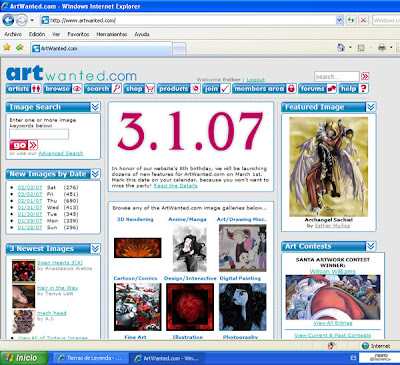The height and width of the screenshot is (365, 400).
Task: Select the ArtWanted.com browser tab
Action: pos(101,48)
